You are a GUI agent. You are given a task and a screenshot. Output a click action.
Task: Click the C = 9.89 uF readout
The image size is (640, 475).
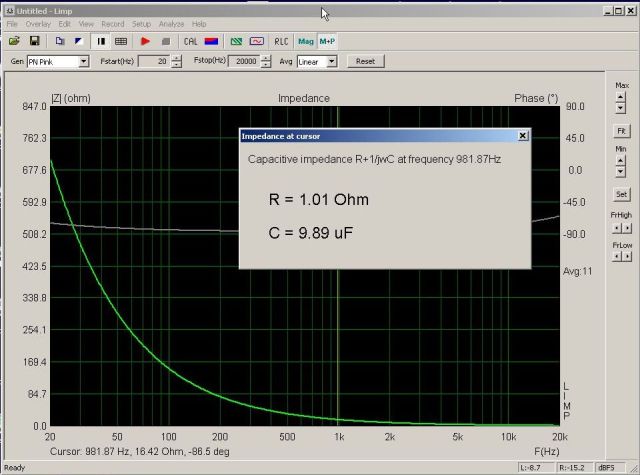tap(311, 233)
